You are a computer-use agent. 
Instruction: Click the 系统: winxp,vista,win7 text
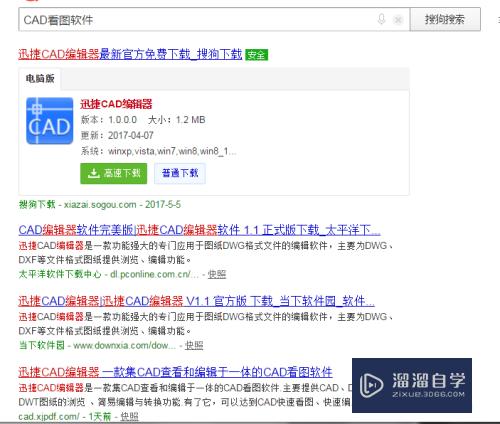pos(158,151)
